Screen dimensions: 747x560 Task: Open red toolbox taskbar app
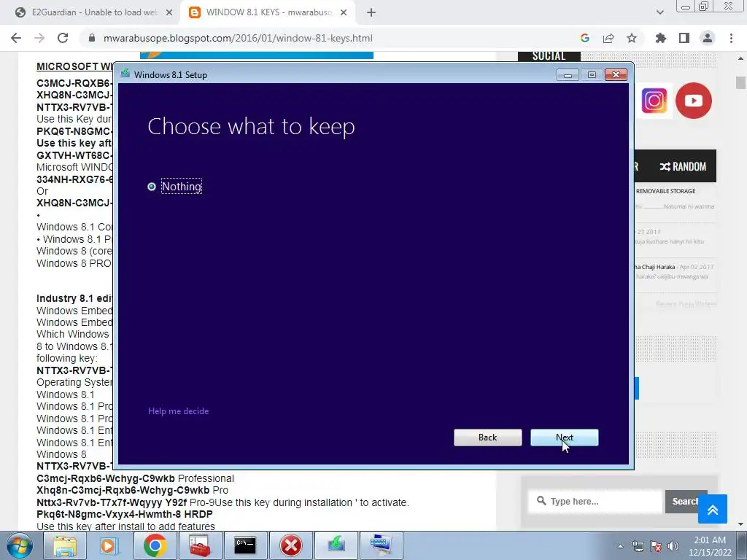coord(200,545)
